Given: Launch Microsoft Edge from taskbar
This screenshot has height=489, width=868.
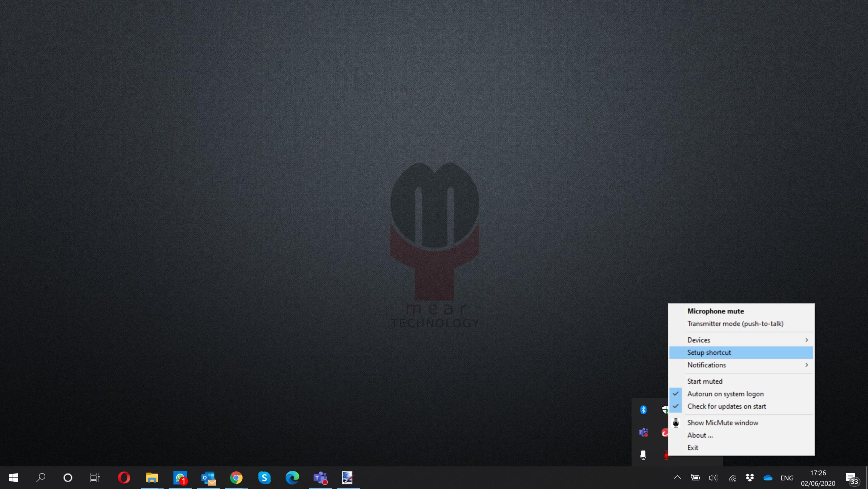Looking at the screenshot, I should (292, 478).
